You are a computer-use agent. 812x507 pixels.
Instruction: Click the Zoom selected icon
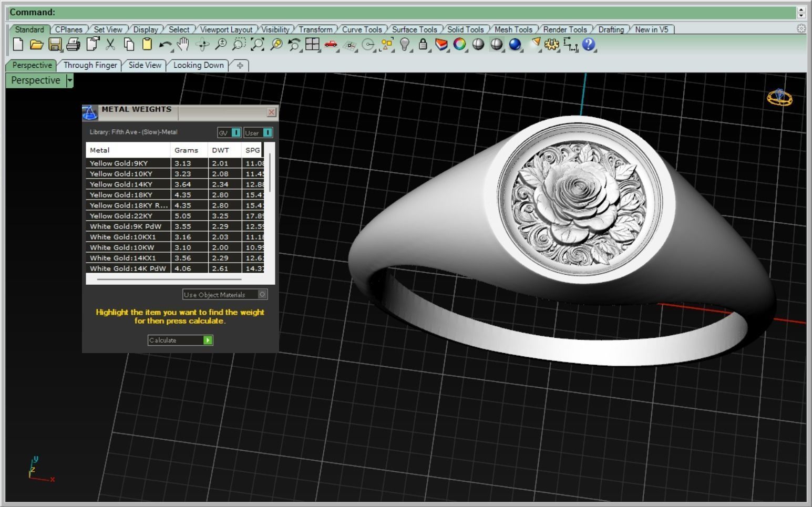click(x=276, y=45)
